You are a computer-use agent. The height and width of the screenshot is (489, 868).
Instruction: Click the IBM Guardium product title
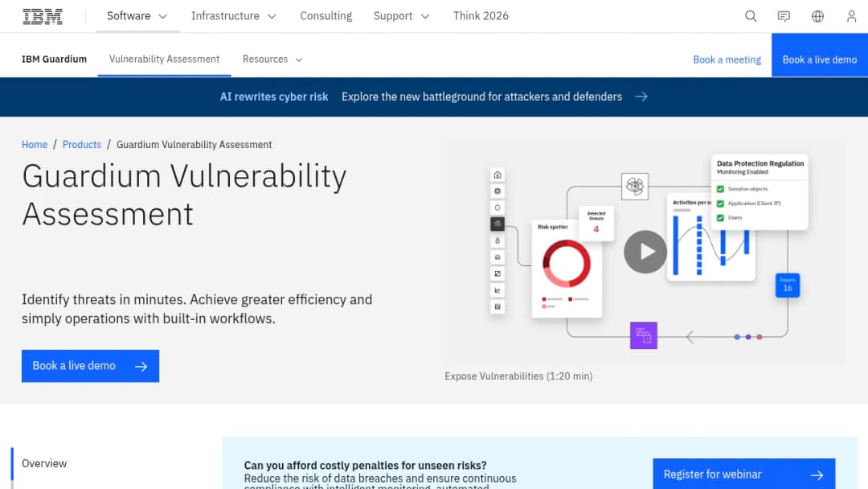click(55, 60)
